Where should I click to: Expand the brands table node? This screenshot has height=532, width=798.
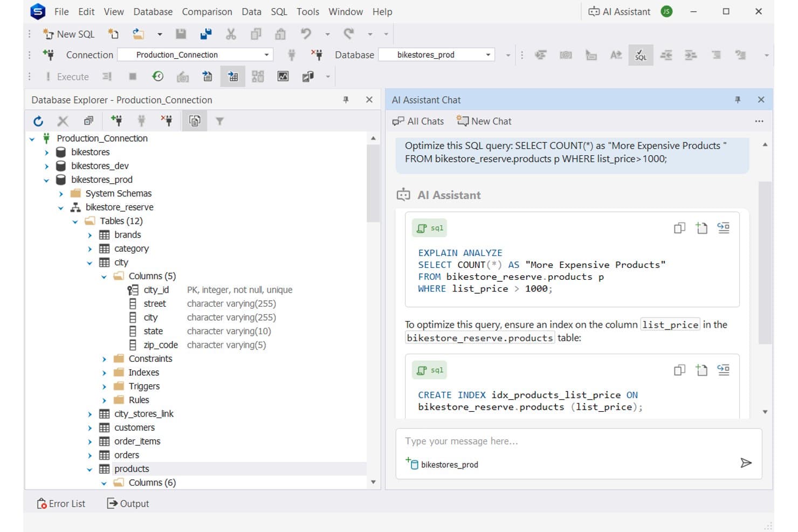click(90, 235)
